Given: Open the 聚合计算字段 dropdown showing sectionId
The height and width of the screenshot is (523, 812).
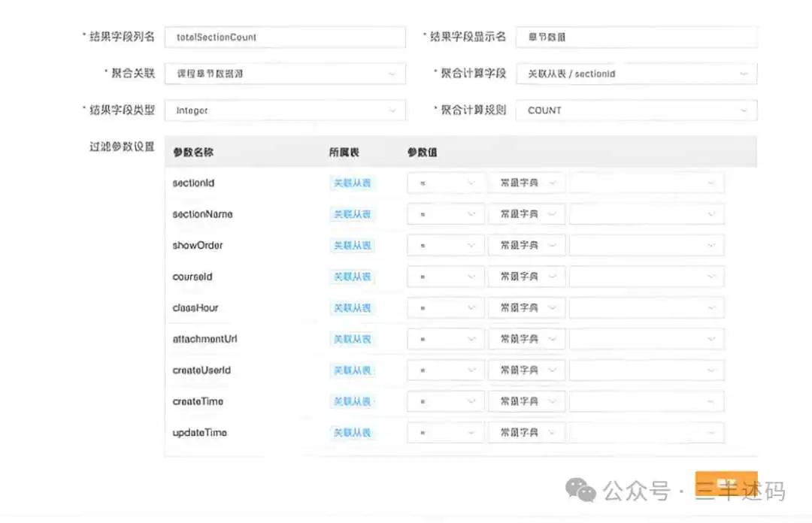Looking at the screenshot, I should [637, 74].
